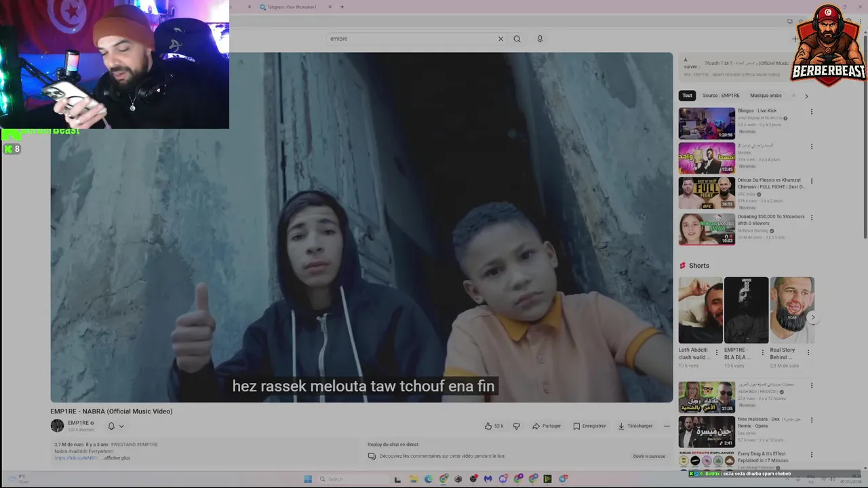
Task: Click the Partager button
Action: 547,426
